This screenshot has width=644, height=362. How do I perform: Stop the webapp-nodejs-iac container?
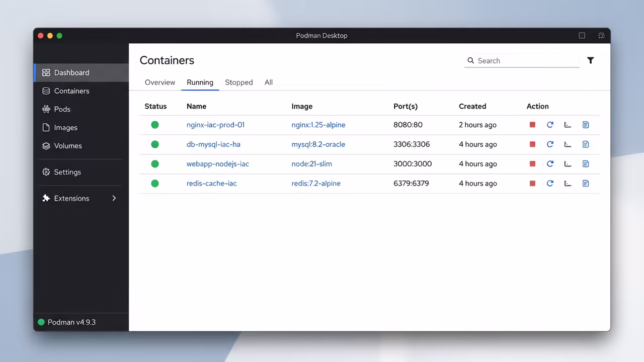532,164
